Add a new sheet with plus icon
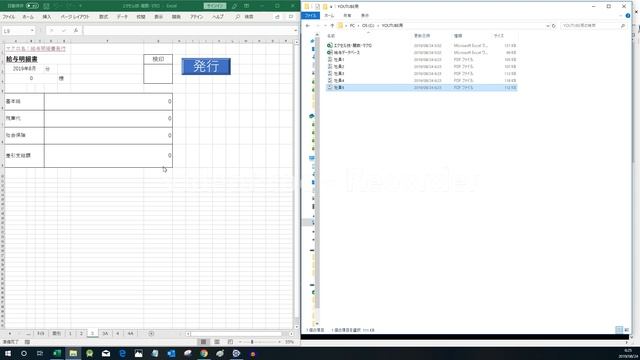This screenshot has width=640, height=360. click(151, 333)
